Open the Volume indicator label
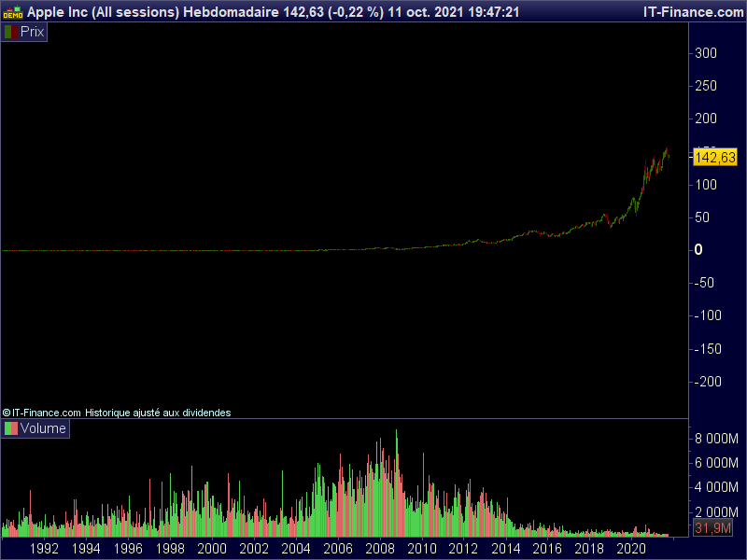 35,428
